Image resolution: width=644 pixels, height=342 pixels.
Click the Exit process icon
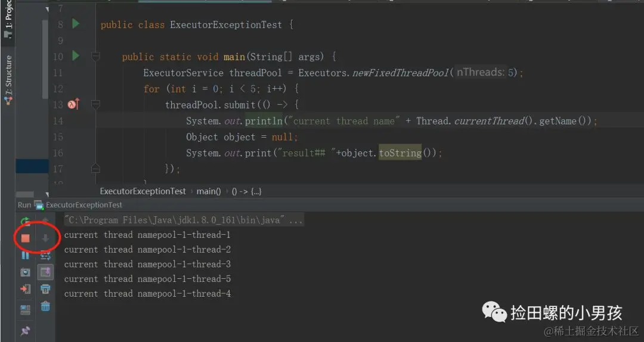pyautogui.click(x=25, y=289)
